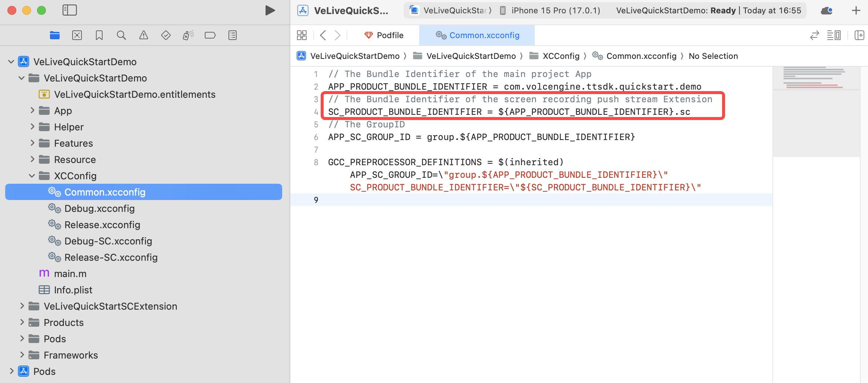Expand the Helper folder
The width and height of the screenshot is (868, 383).
pyautogui.click(x=32, y=127)
